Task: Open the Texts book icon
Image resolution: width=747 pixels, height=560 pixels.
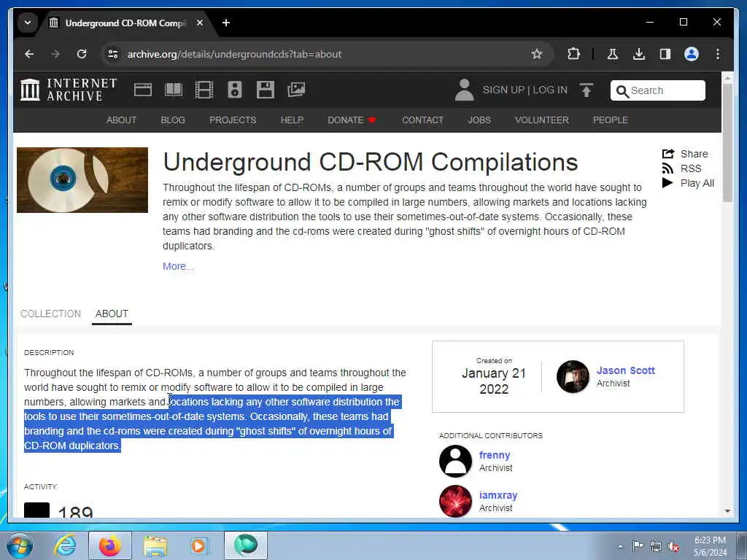Action: click(174, 90)
